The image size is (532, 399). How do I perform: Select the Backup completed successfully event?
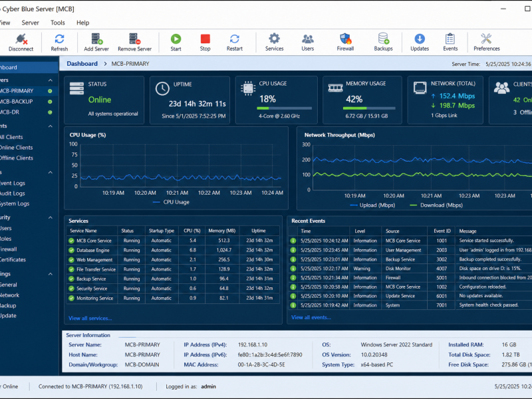point(410,259)
